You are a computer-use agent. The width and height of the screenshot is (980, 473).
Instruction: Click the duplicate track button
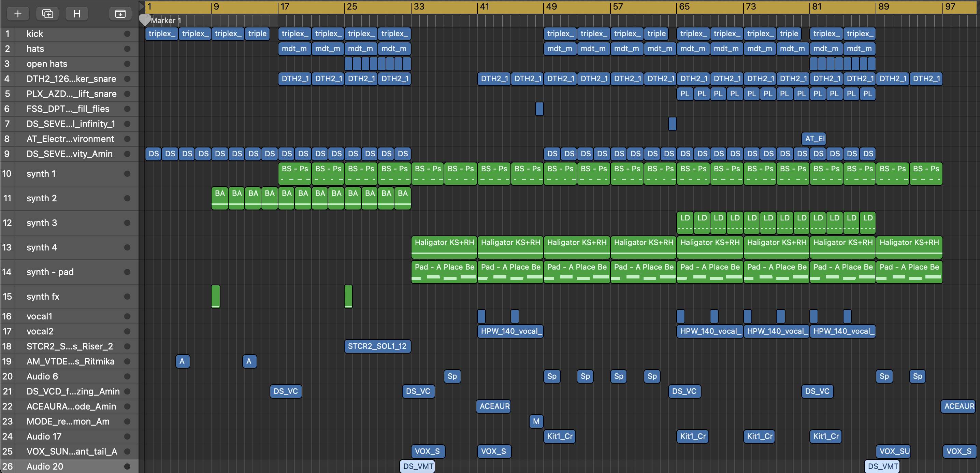click(47, 14)
